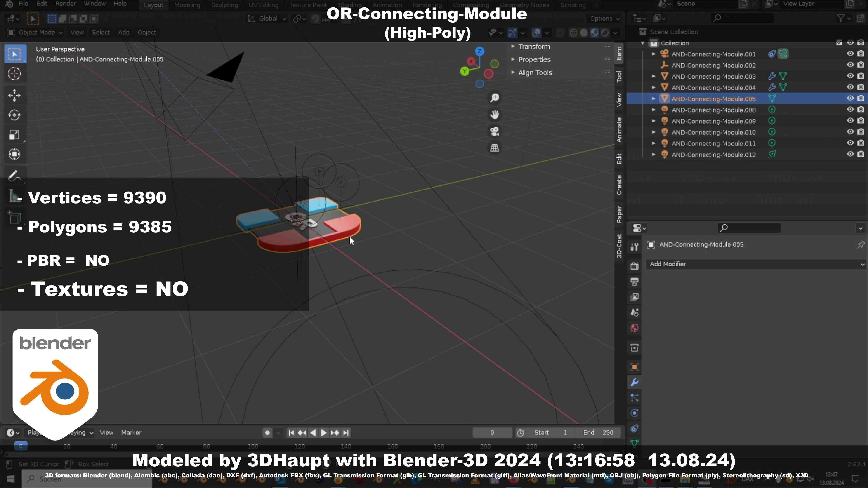Image resolution: width=868 pixels, height=488 pixels.
Task: Open the Options popover button
Action: coord(605,19)
